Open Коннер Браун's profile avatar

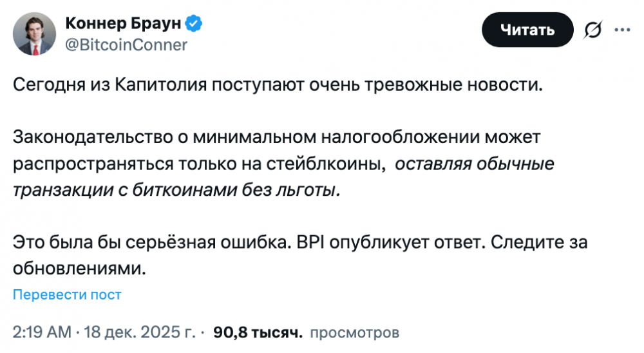[x=36, y=35]
